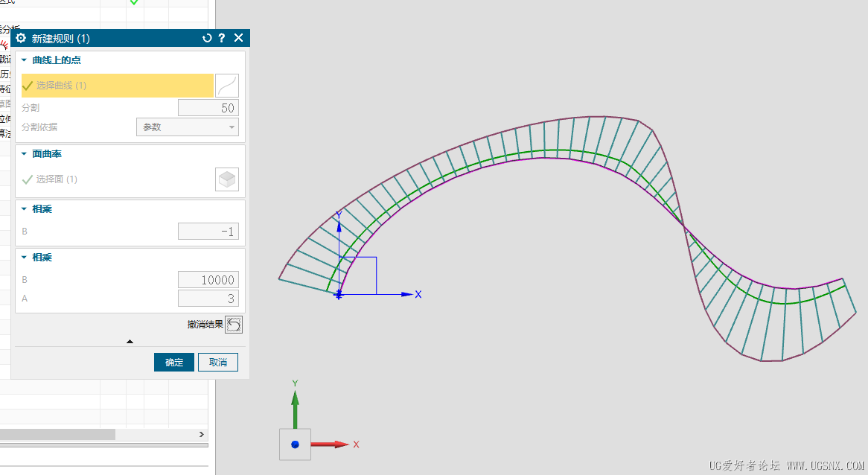
Task: Click the green Y axis of view triad
Action: [295, 409]
